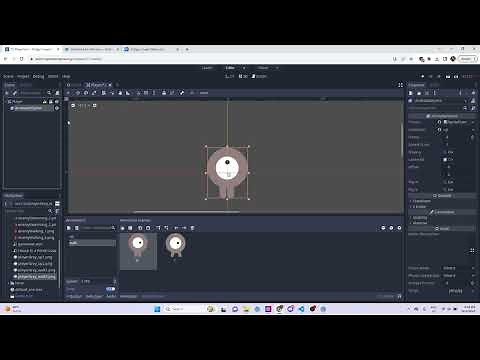Open the Output bottom panel
This screenshot has height=360, width=480.
(x=74, y=296)
